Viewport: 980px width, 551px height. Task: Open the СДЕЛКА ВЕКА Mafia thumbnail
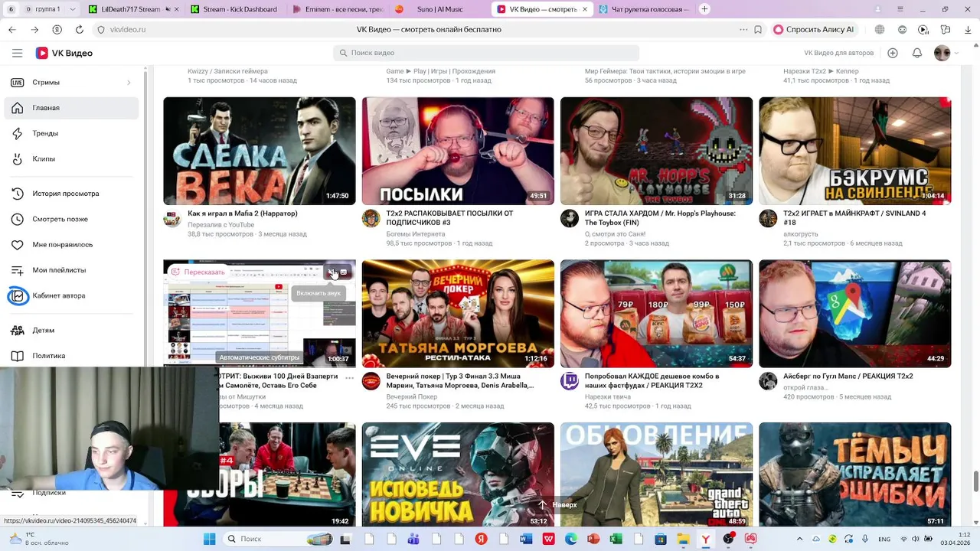point(260,151)
